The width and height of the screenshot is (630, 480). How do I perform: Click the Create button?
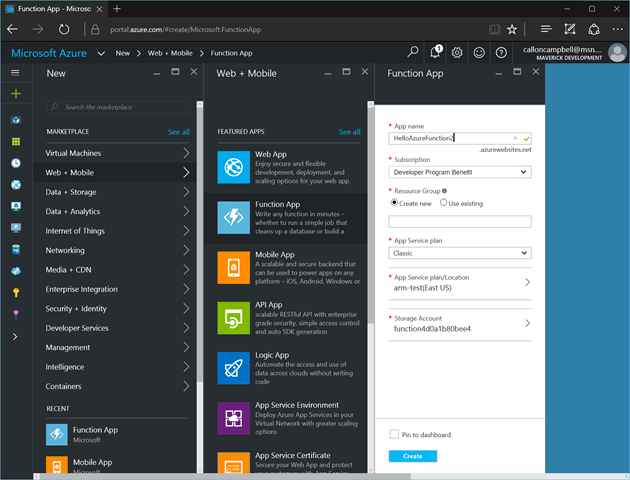[413, 456]
